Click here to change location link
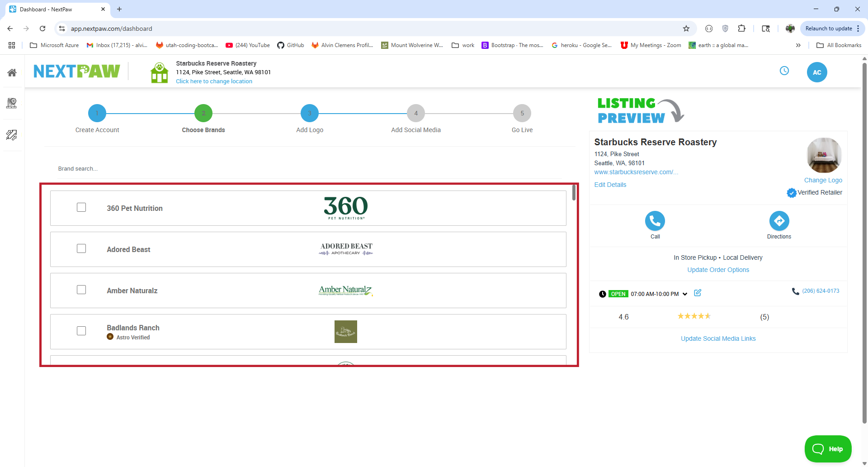The image size is (868, 467). click(x=214, y=81)
